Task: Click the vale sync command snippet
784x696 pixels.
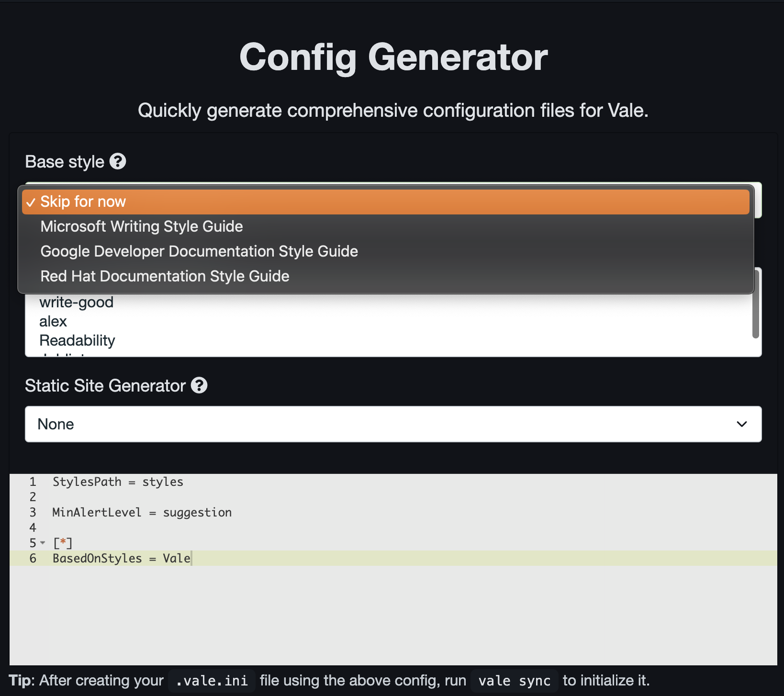Action: pyautogui.click(x=515, y=681)
